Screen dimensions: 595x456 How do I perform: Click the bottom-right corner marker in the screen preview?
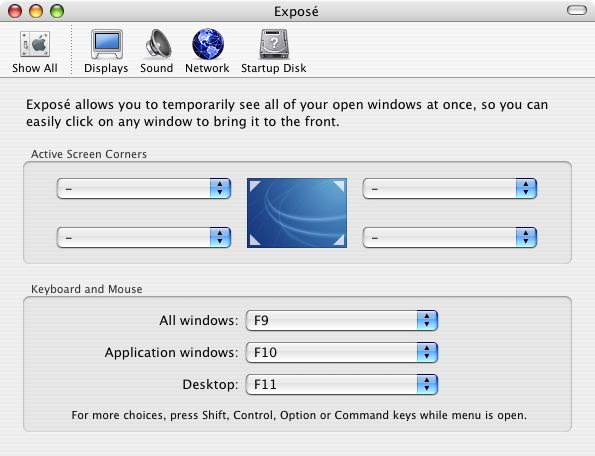click(x=339, y=240)
